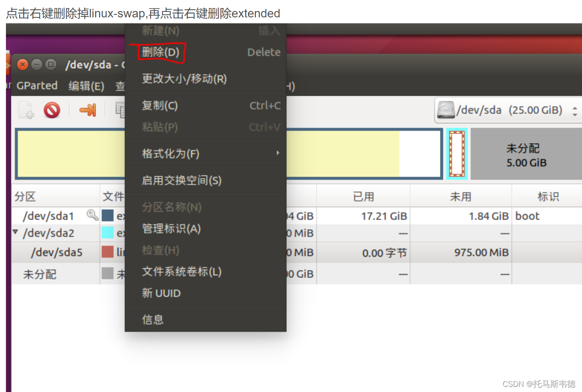Select the /dev/sda5 swap partition row

(297, 252)
